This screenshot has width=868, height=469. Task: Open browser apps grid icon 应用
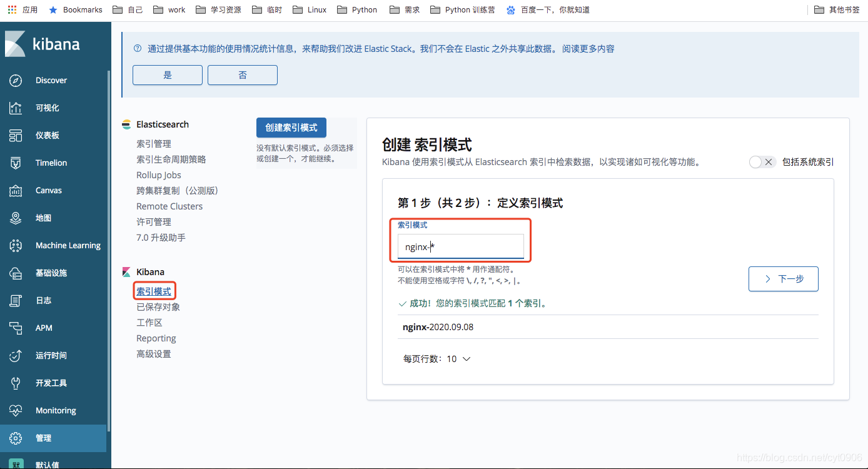(x=12, y=9)
